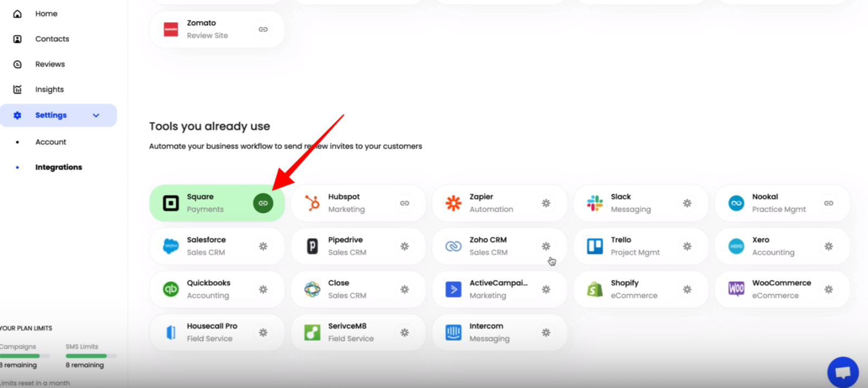Click the "Project Mgmt" subtitle under Trello

click(x=635, y=252)
